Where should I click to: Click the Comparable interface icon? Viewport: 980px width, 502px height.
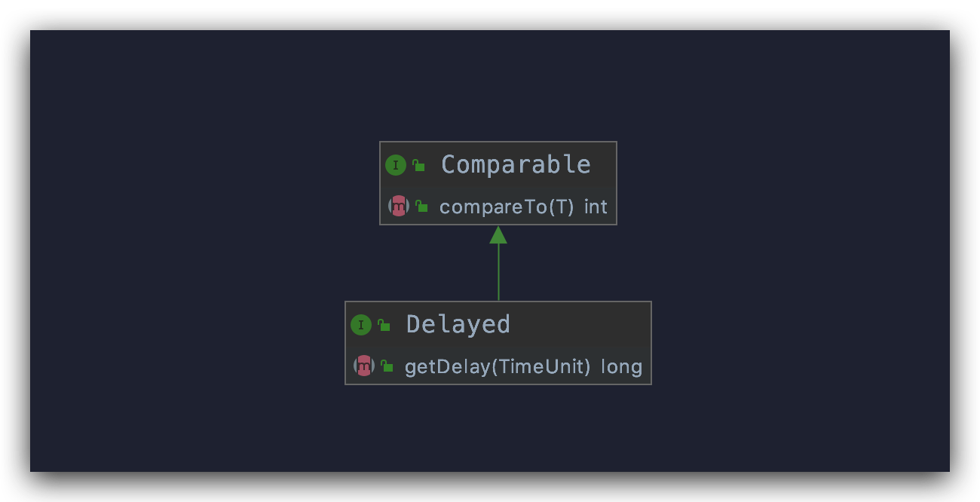coord(396,165)
